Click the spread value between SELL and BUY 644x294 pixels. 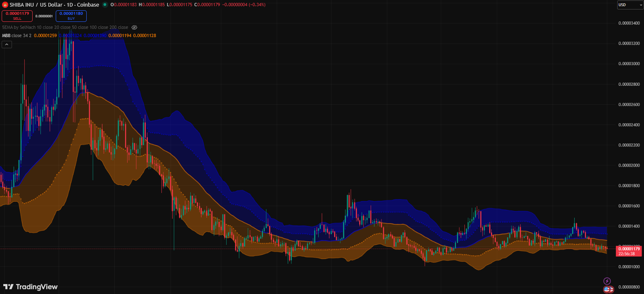click(x=44, y=16)
